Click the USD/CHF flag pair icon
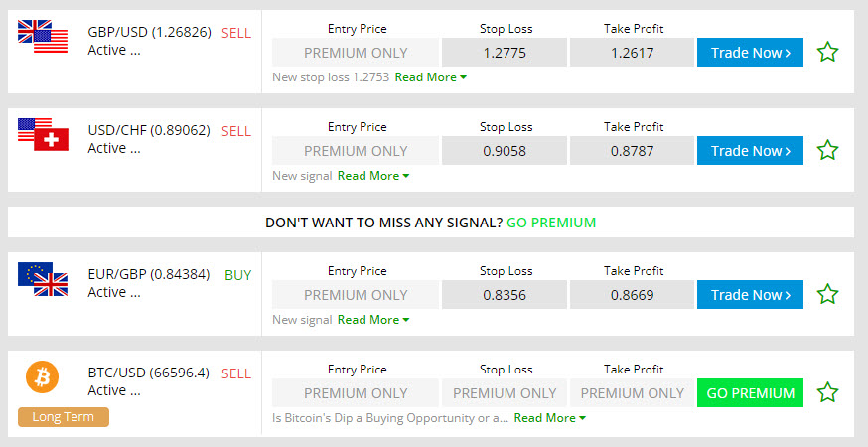 43,135
